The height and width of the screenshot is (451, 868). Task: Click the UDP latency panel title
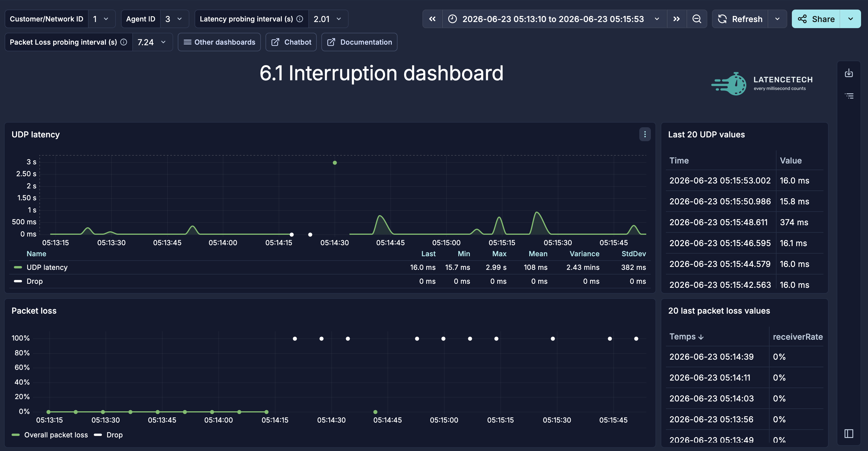click(x=35, y=134)
